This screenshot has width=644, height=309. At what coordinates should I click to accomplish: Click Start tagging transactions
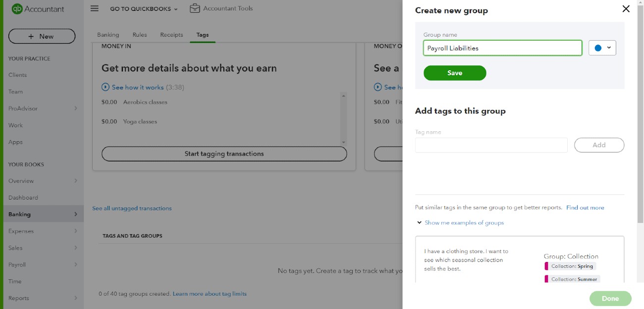[224, 154]
